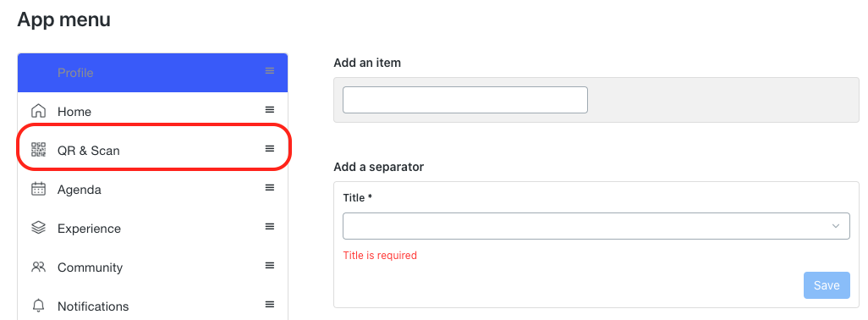Screen dimensions: 868x320
Task: Click the Agenda calendar icon
Action: [38, 189]
